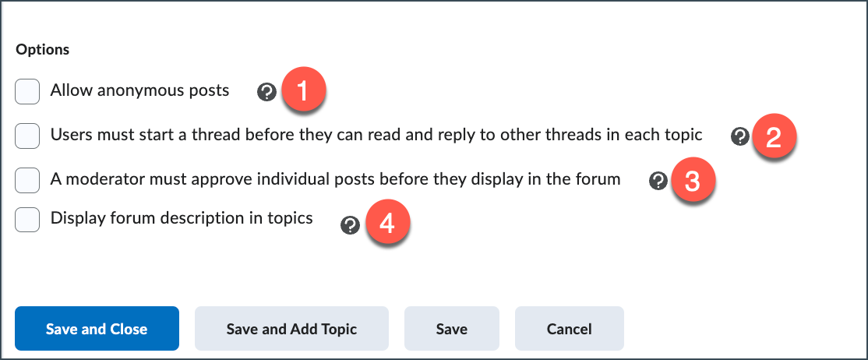Image resolution: width=868 pixels, height=360 pixels.
Task: Click the help icon beside Allow anonymous posts
Action: [x=266, y=93]
